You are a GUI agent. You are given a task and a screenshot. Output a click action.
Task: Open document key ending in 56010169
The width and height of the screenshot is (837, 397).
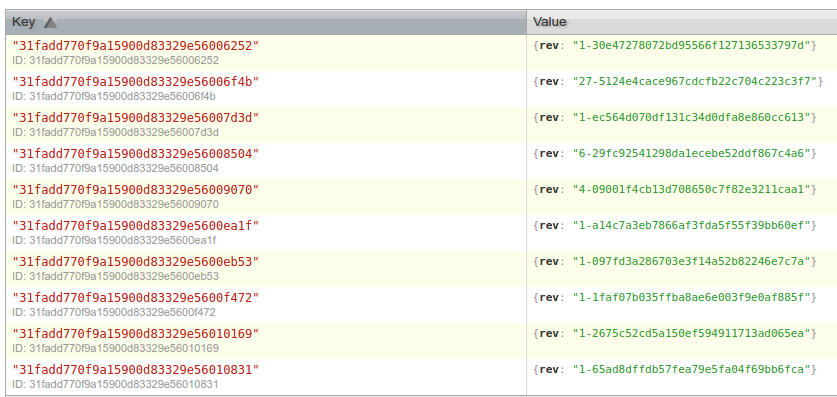(136, 334)
